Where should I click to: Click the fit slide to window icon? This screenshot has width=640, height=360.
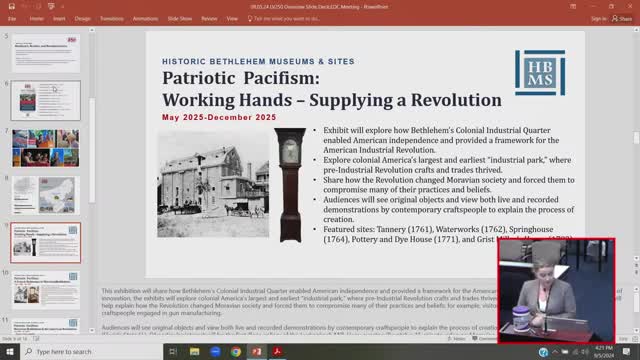click(x=635, y=339)
